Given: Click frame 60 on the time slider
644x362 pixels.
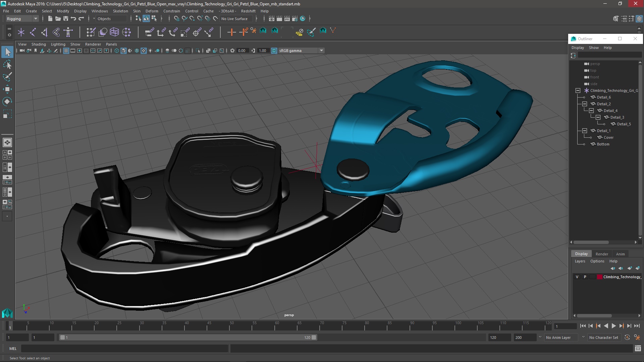Looking at the screenshot, I should (x=277, y=326).
